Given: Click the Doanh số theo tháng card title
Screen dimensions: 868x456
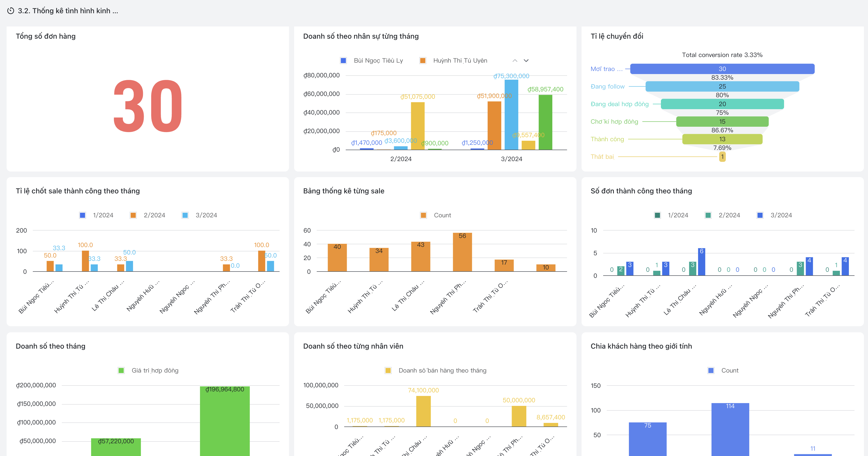Looking at the screenshot, I should coord(51,346).
